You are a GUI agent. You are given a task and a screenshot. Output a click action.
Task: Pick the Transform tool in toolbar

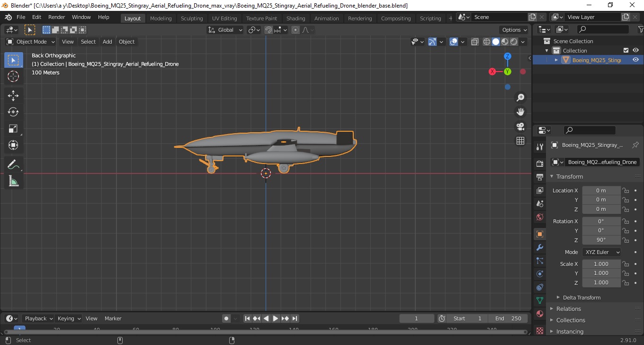(13, 145)
